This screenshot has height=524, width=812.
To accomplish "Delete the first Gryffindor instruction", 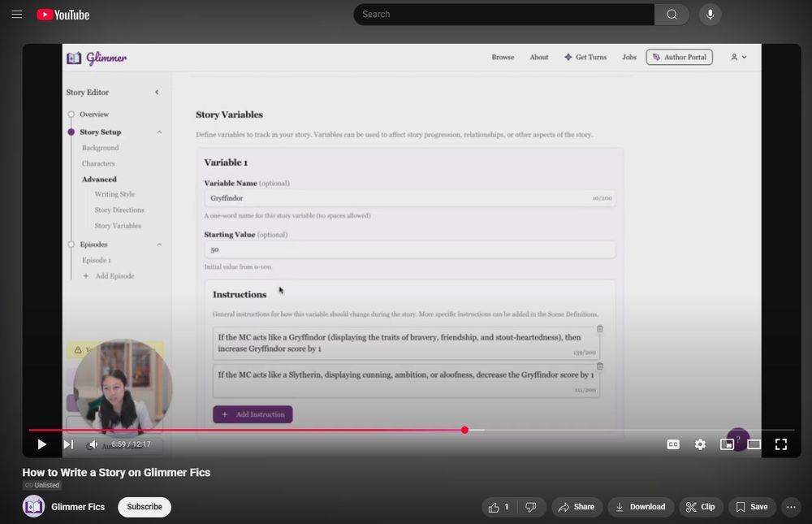I will point(600,328).
